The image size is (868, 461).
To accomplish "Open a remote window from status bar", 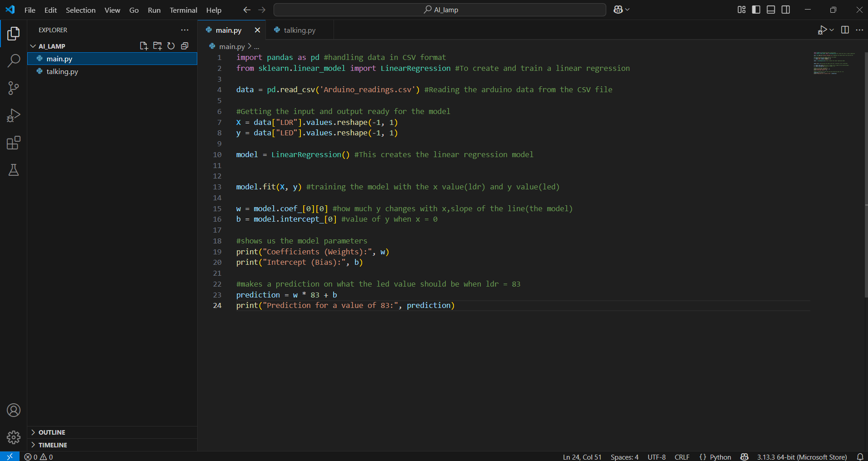I will (x=10, y=456).
